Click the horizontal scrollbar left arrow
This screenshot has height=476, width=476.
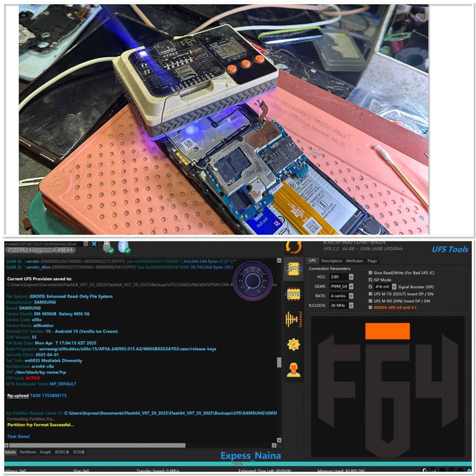click(7, 445)
